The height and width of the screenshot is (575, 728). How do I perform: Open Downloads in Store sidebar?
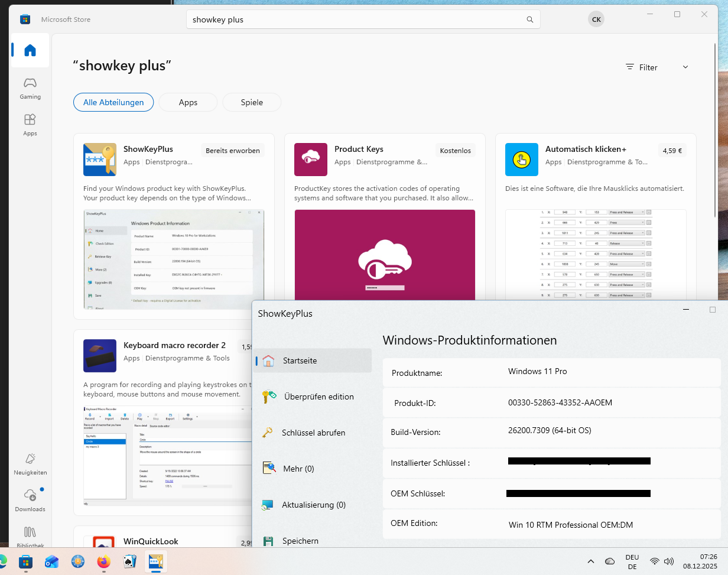(x=30, y=500)
